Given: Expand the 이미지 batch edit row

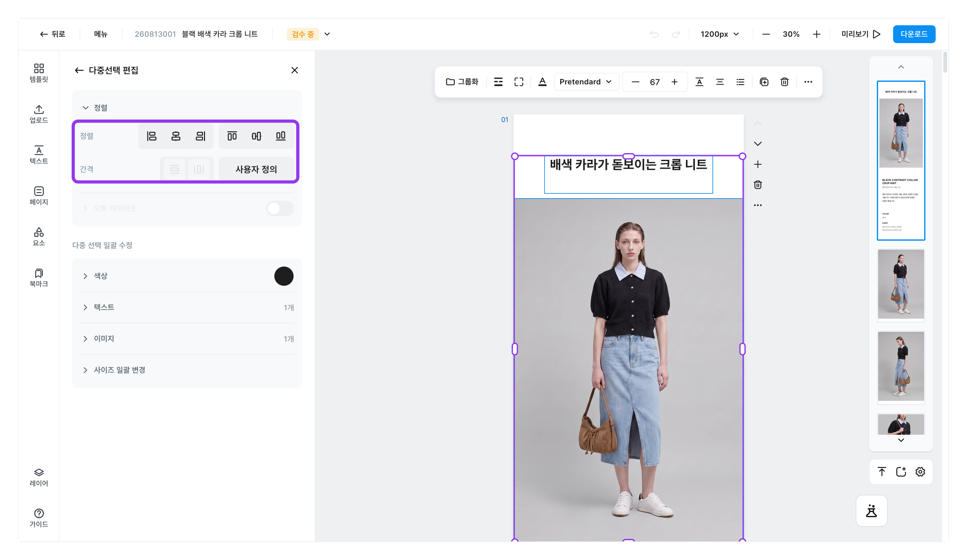Looking at the screenshot, I should coord(187,339).
